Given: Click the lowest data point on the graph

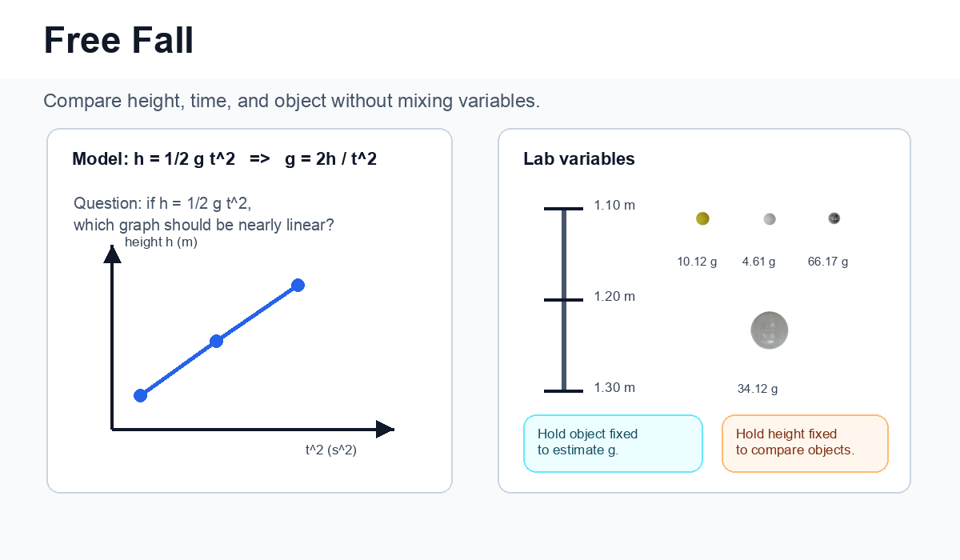Looking at the screenshot, I should (x=141, y=395).
